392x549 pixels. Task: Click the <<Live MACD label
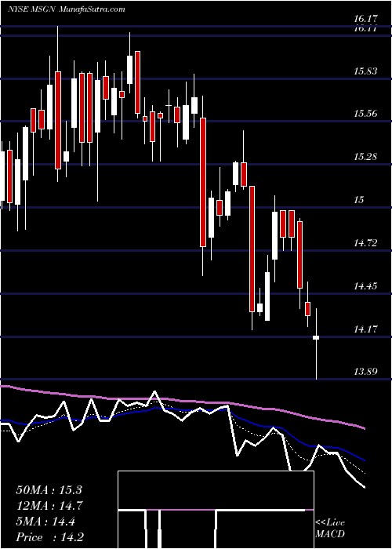point(330,529)
